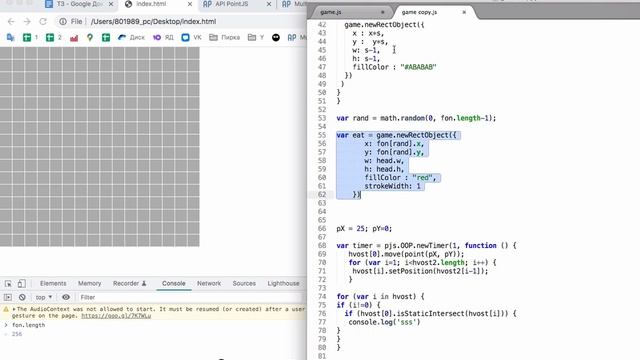Click console.log('sss') on line 77

[x=384, y=322]
